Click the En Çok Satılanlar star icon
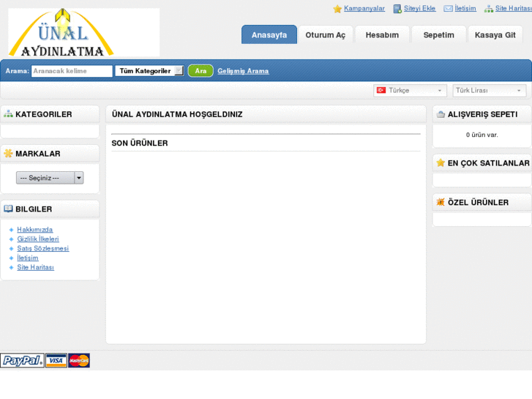The image size is (532, 399). pyautogui.click(x=441, y=163)
